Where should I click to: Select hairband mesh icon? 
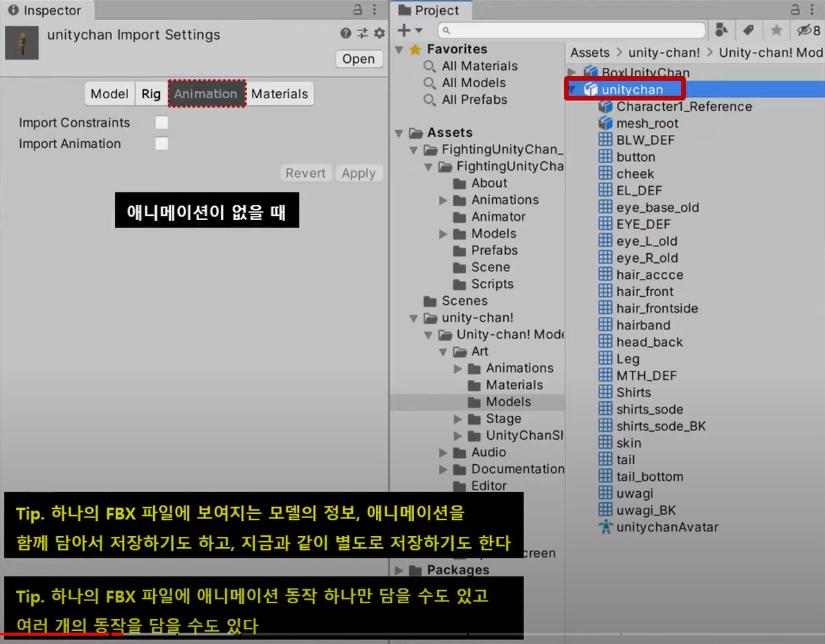(x=606, y=325)
